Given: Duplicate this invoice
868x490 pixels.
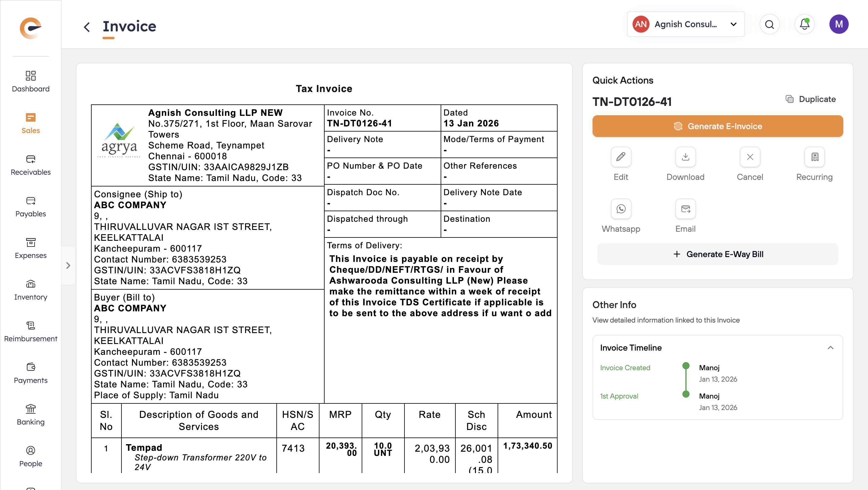Looking at the screenshot, I should [x=811, y=99].
